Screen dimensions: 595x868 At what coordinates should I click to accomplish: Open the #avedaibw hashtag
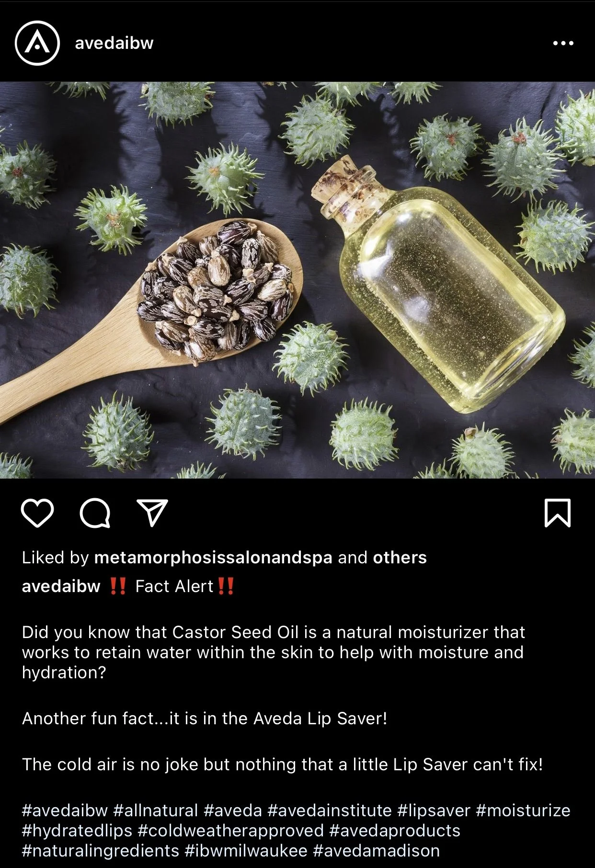65,811
